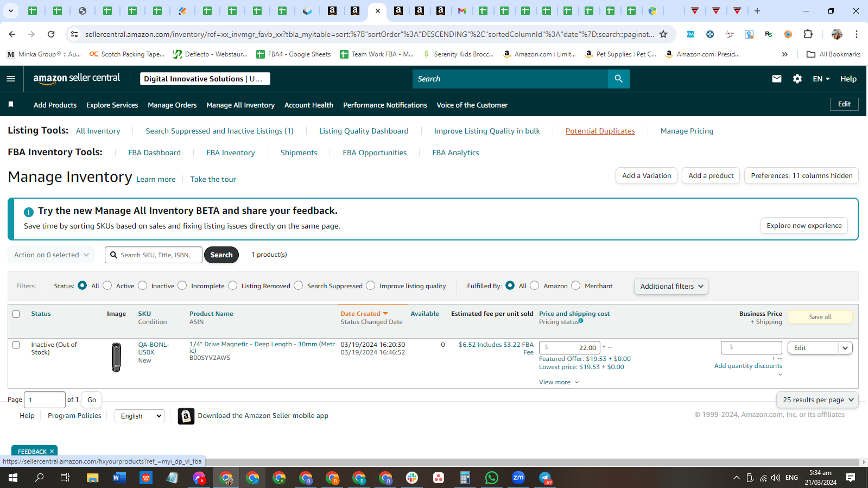Open a new browser tab
Viewport: 868px width, 488px height.
point(757,11)
